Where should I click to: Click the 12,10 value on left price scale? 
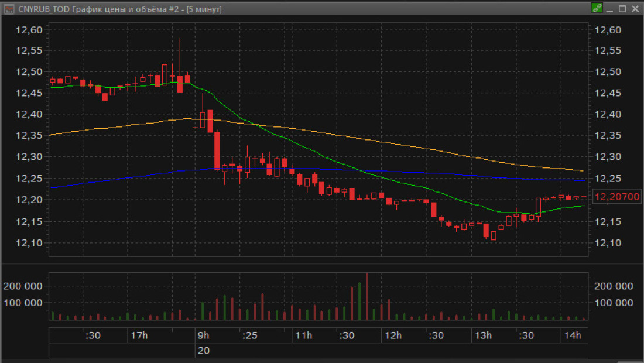pos(29,243)
